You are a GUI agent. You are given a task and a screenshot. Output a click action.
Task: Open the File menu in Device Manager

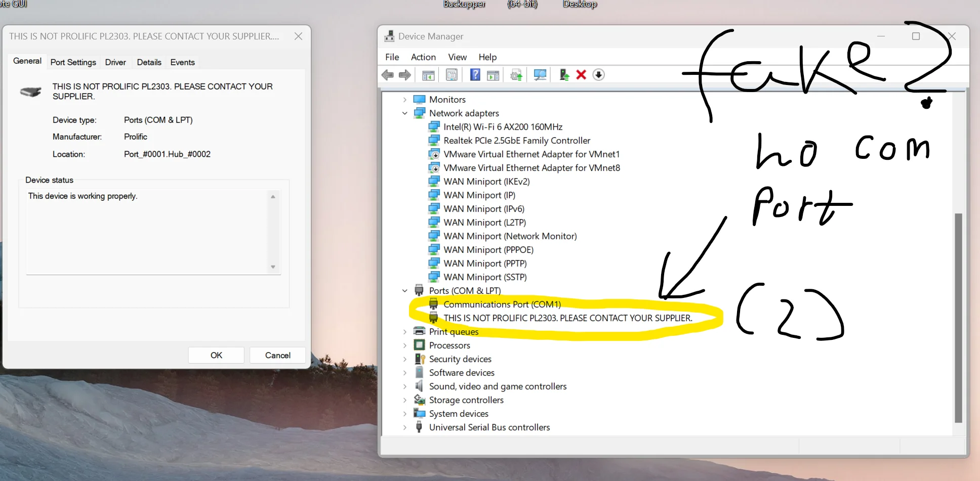pyautogui.click(x=392, y=57)
